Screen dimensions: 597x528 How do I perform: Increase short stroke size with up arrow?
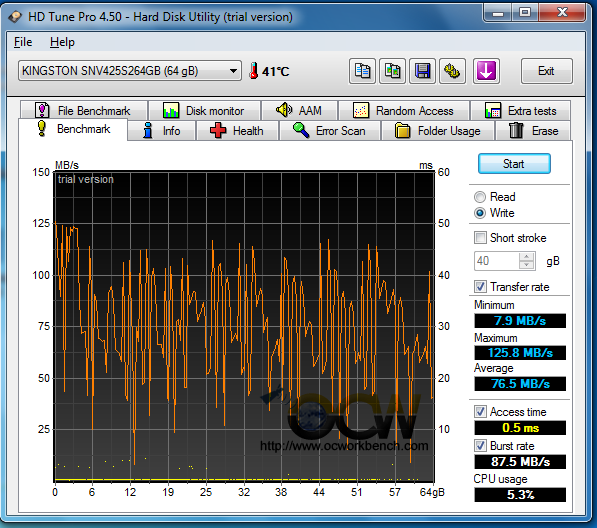pos(527,257)
